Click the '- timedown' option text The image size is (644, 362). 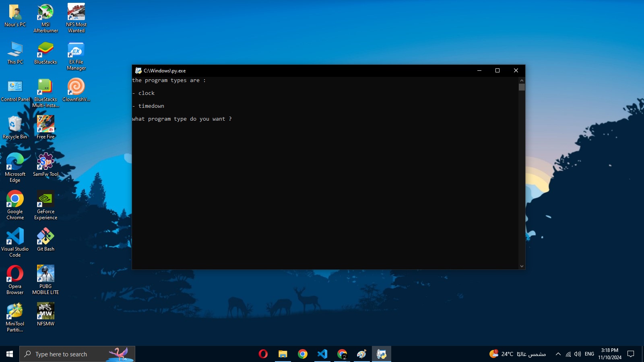(x=148, y=106)
